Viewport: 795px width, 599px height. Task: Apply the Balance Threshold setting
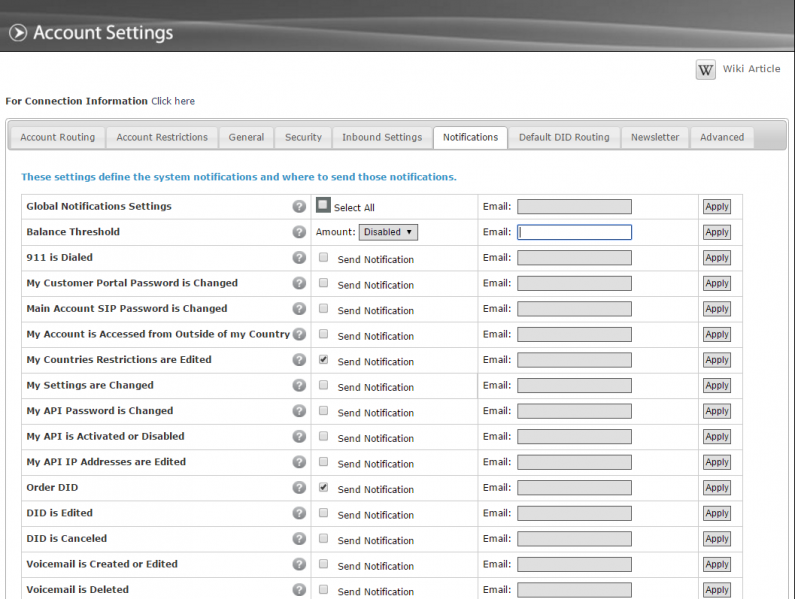click(x=717, y=232)
